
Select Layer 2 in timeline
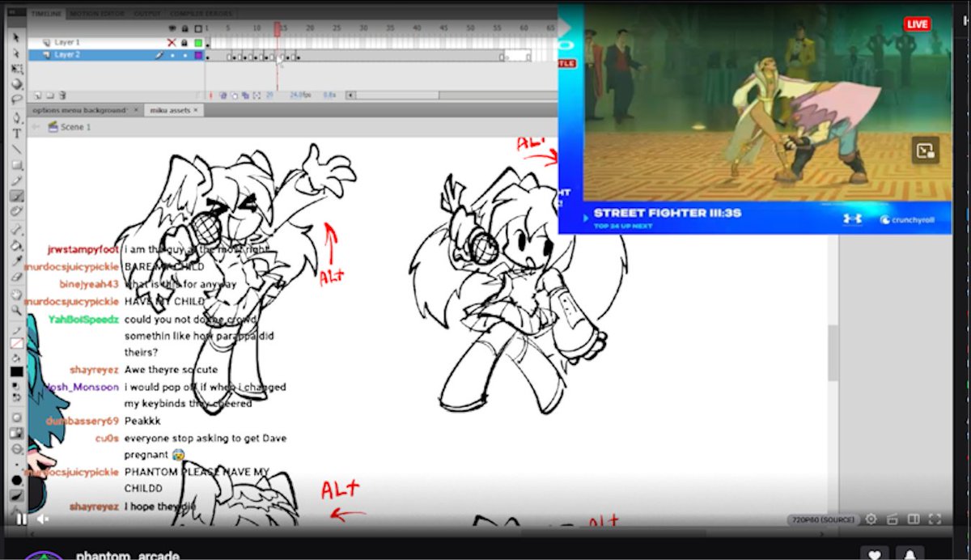pos(68,55)
